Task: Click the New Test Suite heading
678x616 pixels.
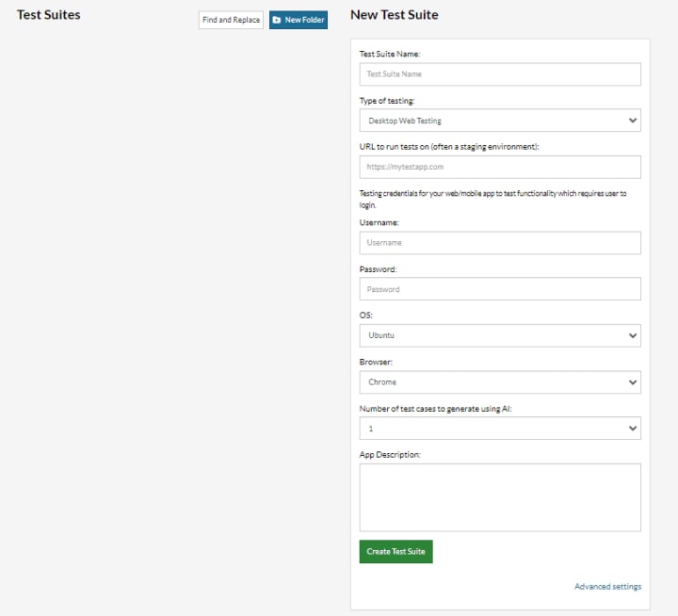Action: tap(394, 15)
